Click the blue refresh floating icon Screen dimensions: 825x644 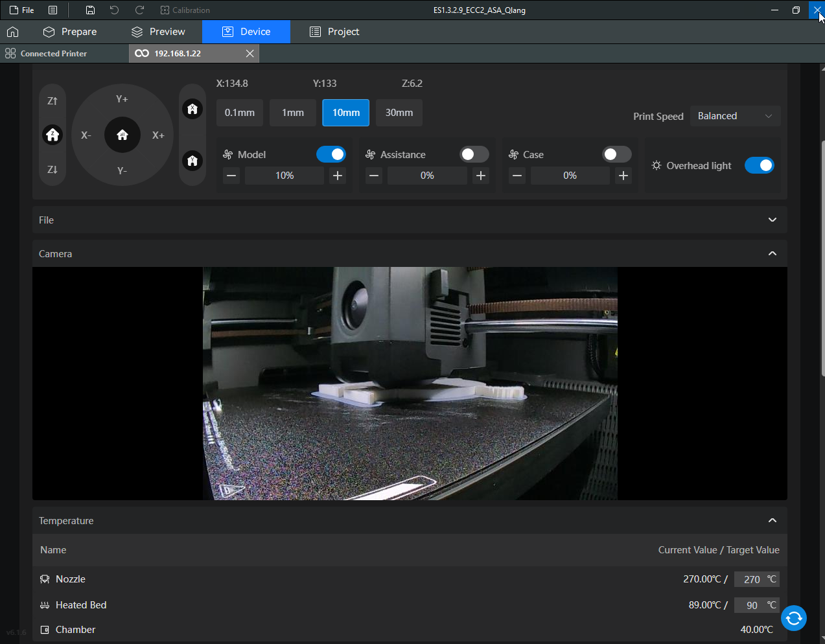793,618
